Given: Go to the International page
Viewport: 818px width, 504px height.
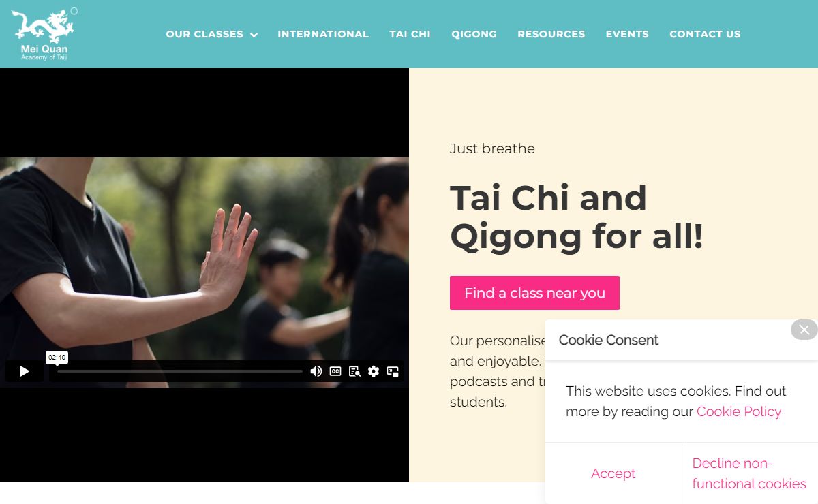Looking at the screenshot, I should (323, 34).
